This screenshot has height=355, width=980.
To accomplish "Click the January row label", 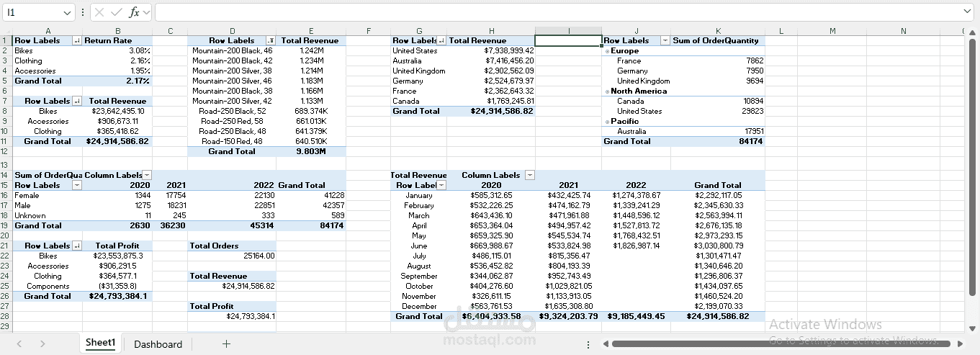I will [x=419, y=195].
